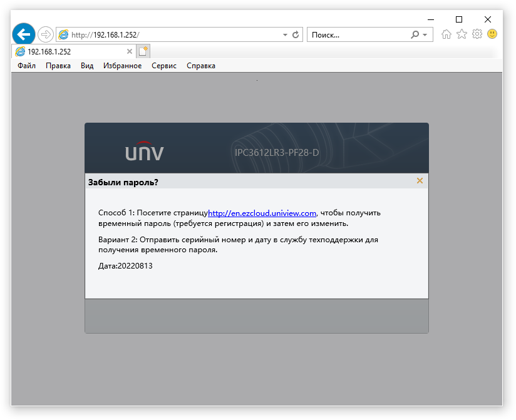Minimize the browser window
This screenshot has height=420, width=516.
431,19
